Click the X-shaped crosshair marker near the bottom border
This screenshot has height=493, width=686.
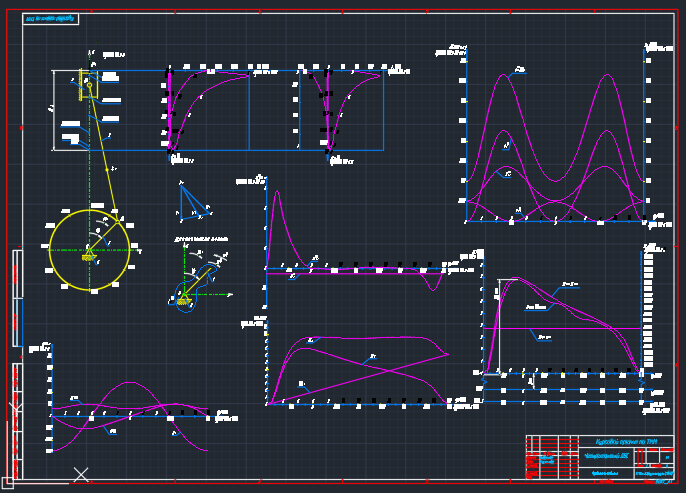point(81,473)
